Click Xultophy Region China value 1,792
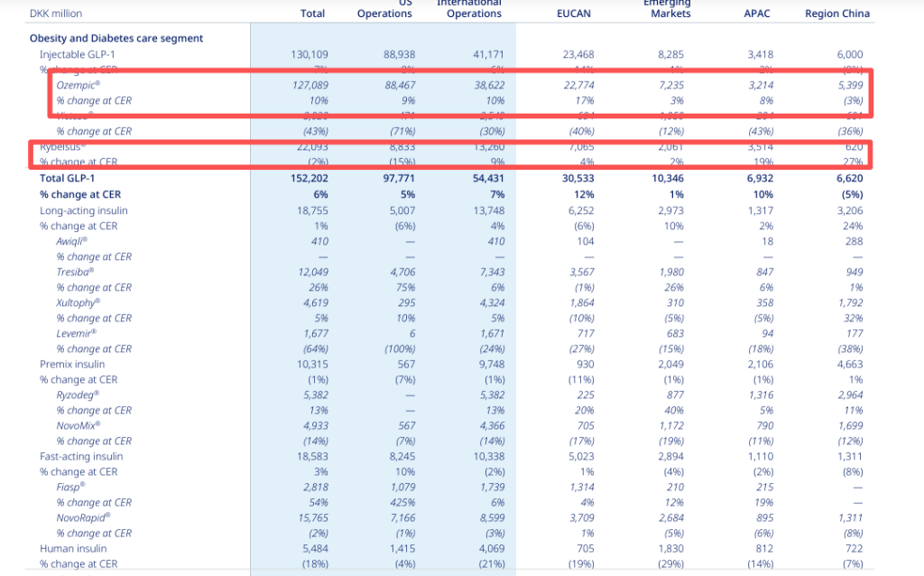This screenshot has width=924, height=576. click(850, 302)
